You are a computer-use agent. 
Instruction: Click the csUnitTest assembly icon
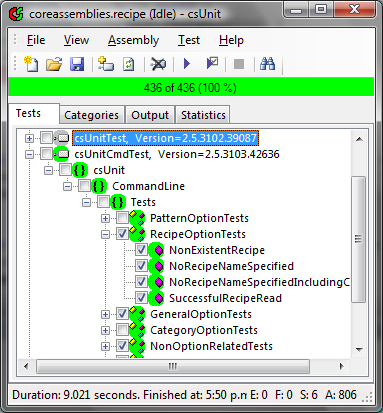(62, 138)
